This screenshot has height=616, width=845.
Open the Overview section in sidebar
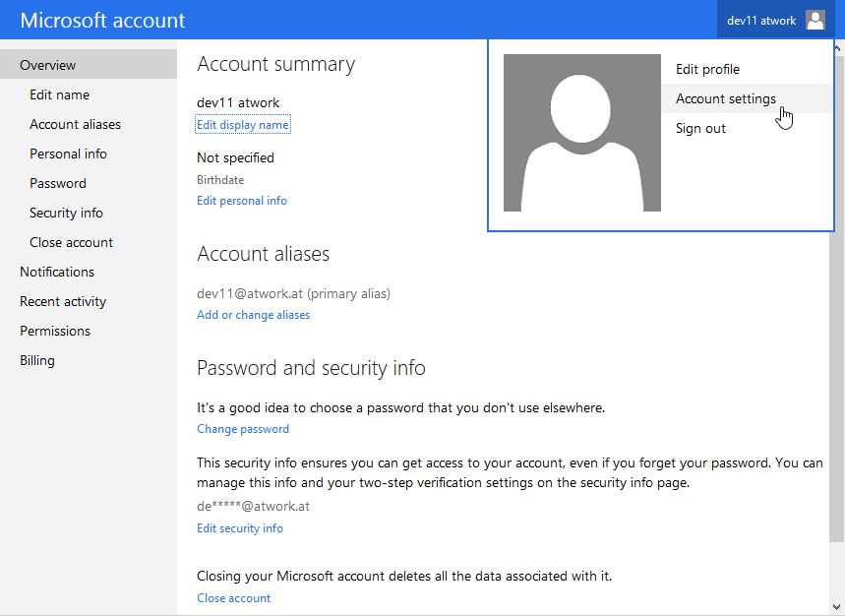[47, 65]
